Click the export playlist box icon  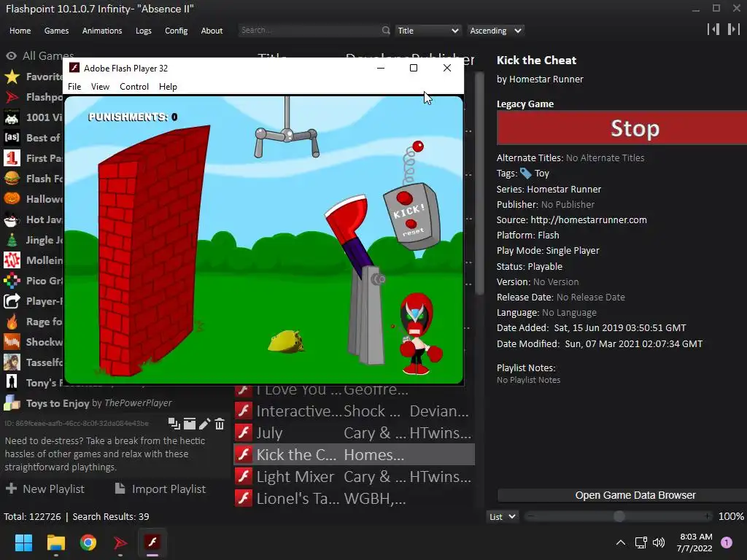(190, 424)
